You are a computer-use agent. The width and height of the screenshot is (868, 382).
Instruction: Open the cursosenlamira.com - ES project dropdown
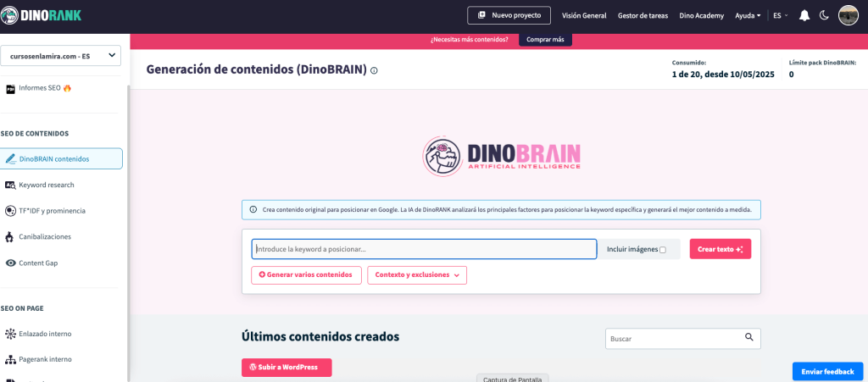pos(61,56)
